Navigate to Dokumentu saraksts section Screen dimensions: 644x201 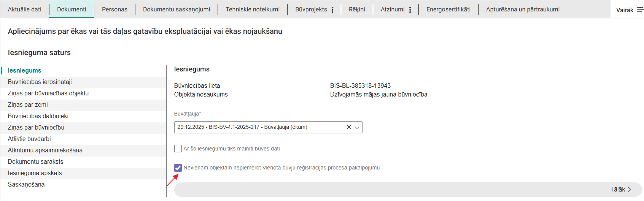[x=36, y=162]
